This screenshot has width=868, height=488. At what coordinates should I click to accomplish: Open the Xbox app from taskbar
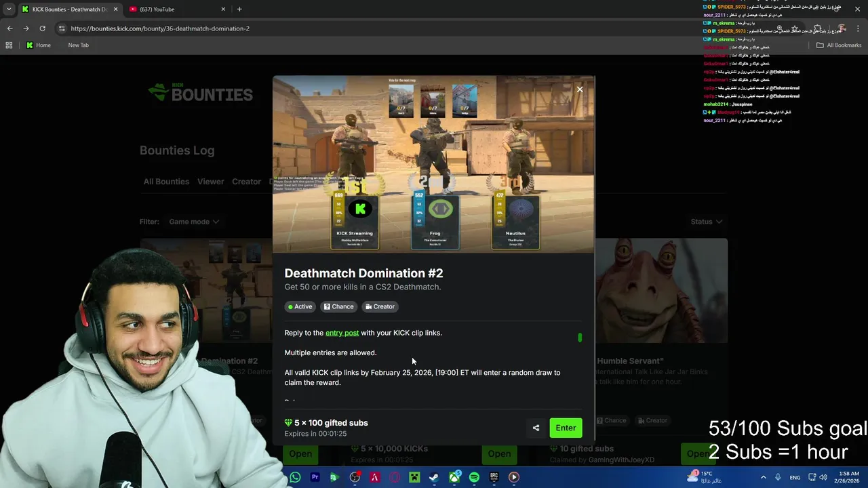click(x=454, y=477)
